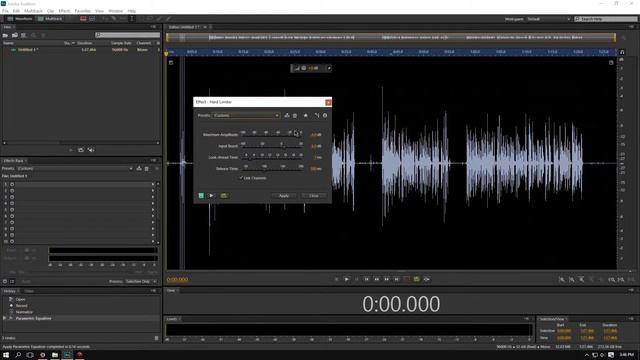Preview playback in Hard Limiter dialog
The image size is (640, 360).
pyautogui.click(x=211, y=196)
